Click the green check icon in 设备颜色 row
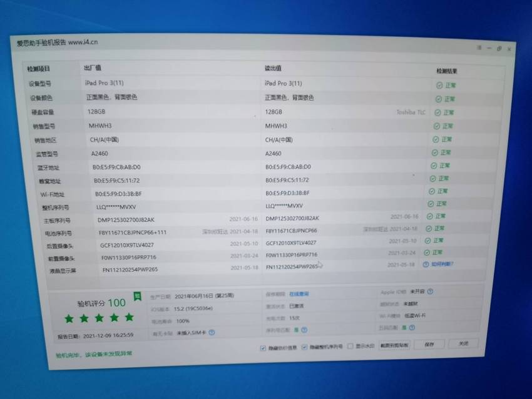532x399 pixels. [438, 99]
